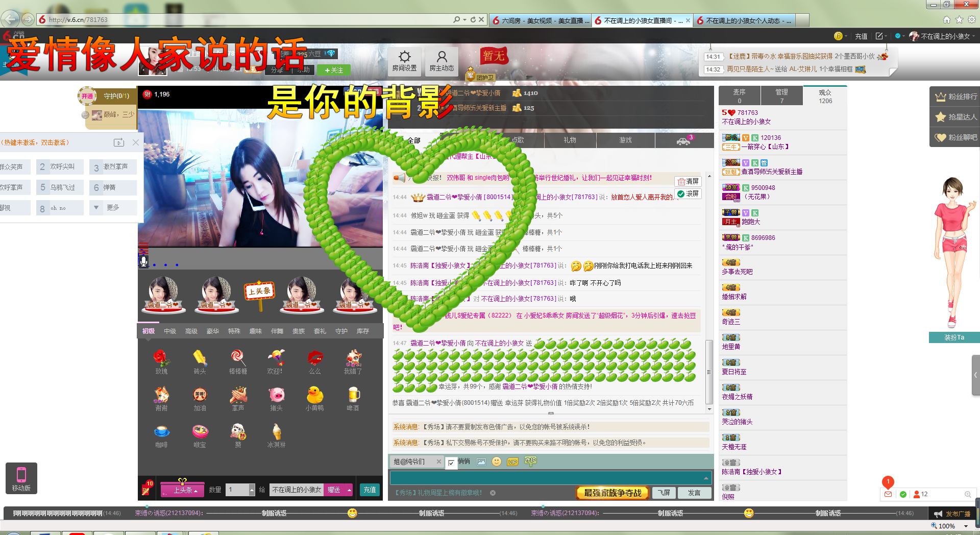Select the 谢谢 cat gift
This screenshot has width=980, height=535.
pos(161,399)
